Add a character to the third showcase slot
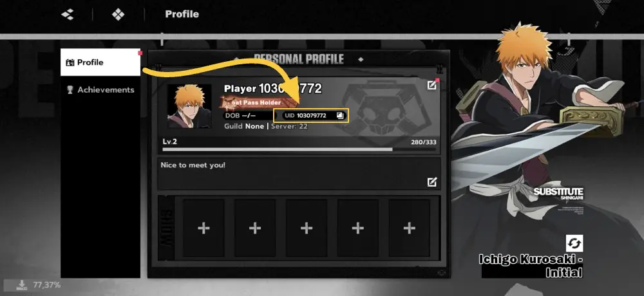The height and width of the screenshot is (296, 644). click(x=307, y=228)
